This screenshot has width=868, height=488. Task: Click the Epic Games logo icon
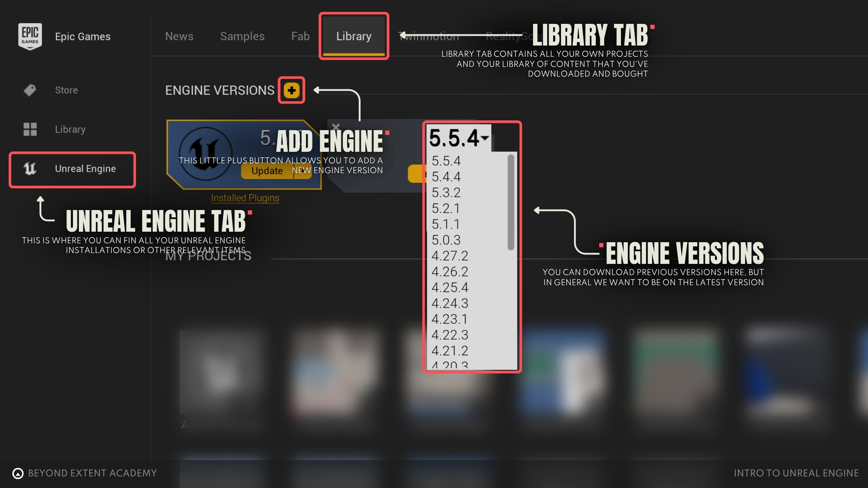pos(30,36)
